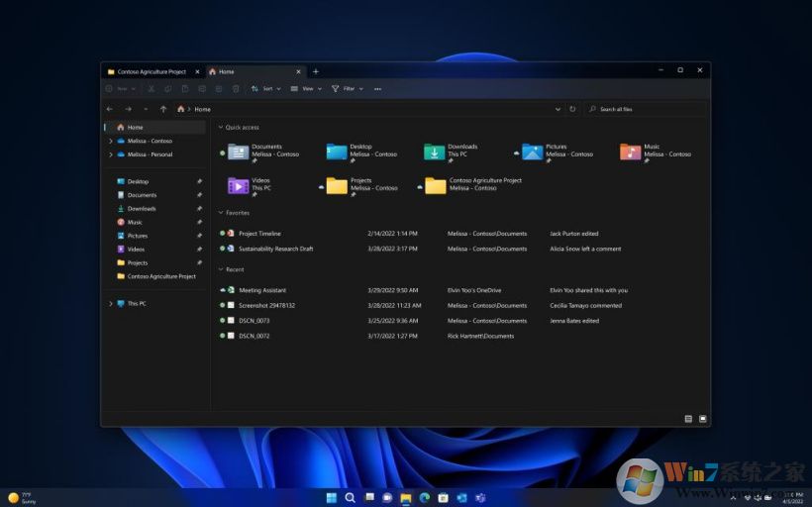Open the Filter dropdown menu
The image size is (812, 507).
[347, 89]
